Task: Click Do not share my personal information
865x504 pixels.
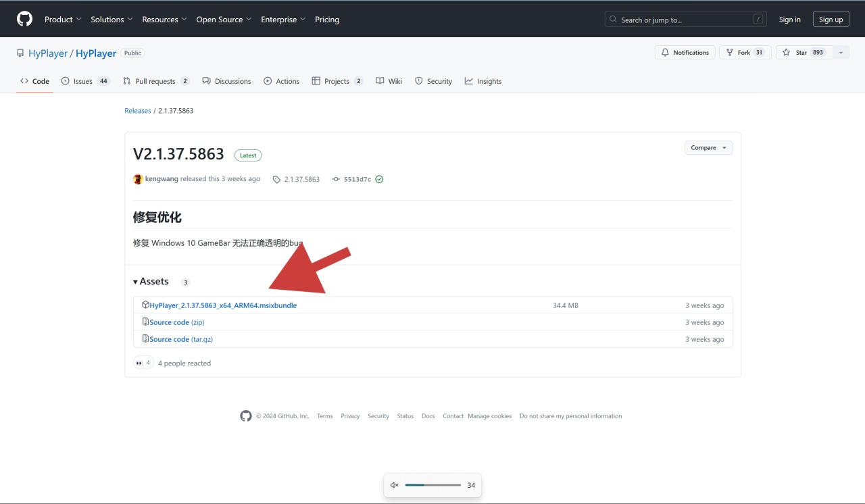Action: click(x=571, y=416)
